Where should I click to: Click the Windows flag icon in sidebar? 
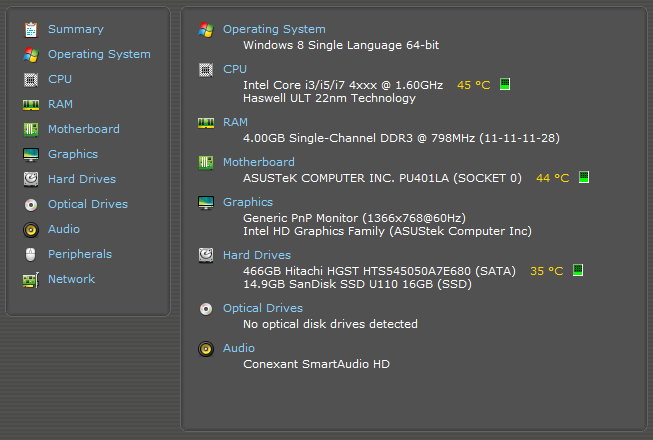[31, 55]
